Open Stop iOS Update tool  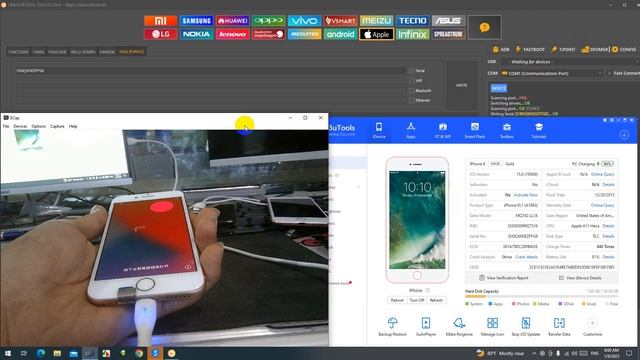[526, 327]
